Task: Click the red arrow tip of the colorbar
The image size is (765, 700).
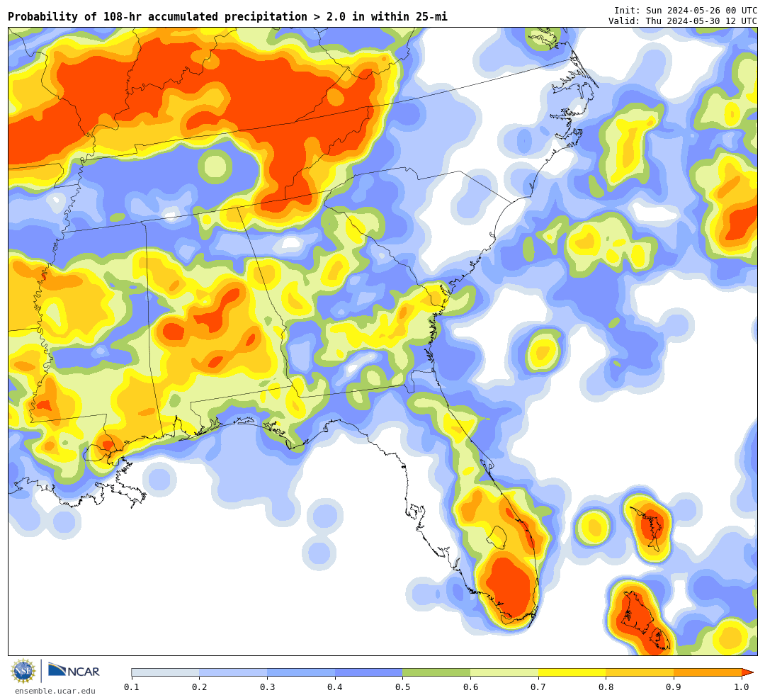Action: (747, 672)
